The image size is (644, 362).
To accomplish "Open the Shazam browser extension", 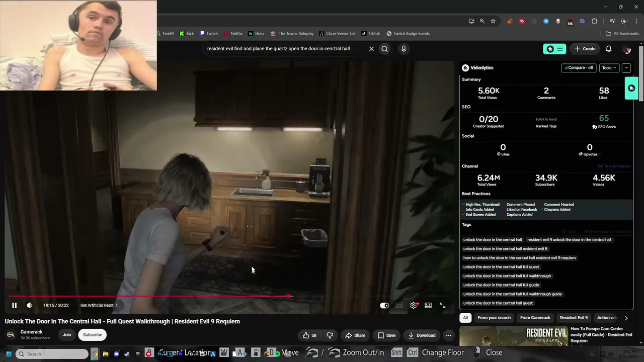I will click(x=546, y=21).
